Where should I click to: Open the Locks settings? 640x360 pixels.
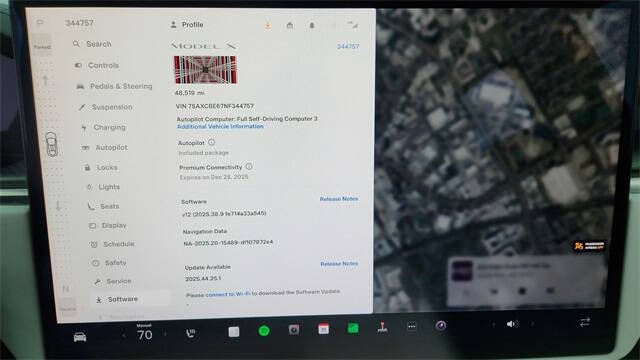pos(101,167)
